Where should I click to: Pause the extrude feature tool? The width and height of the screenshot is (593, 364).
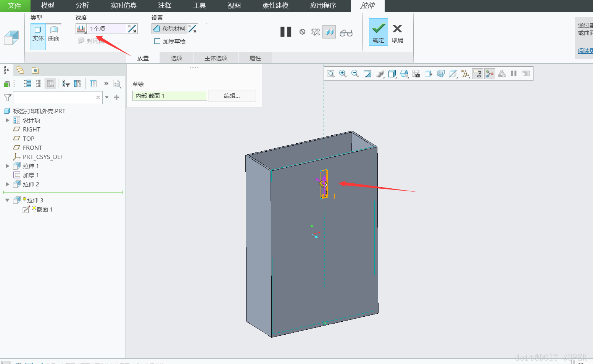coord(285,32)
